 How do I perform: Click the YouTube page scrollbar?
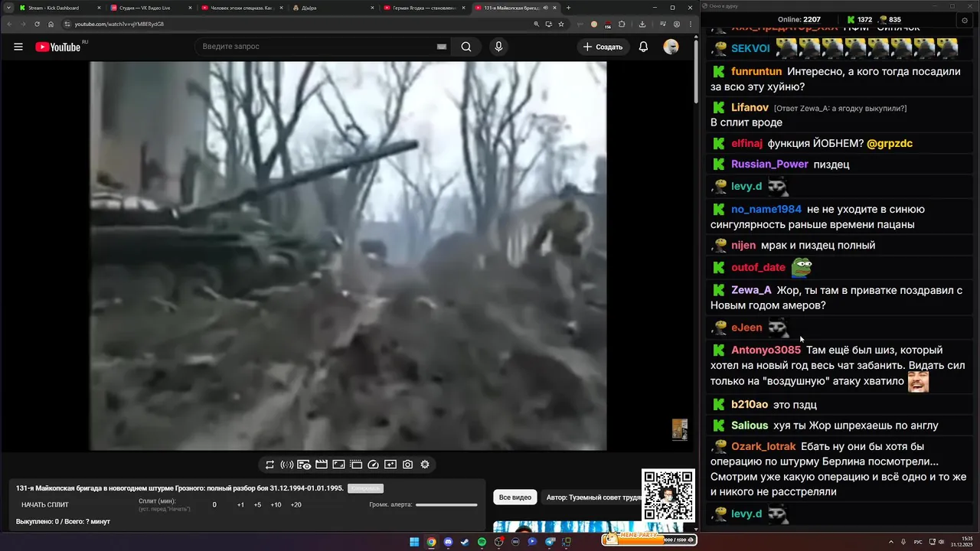(x=695, y=73)
